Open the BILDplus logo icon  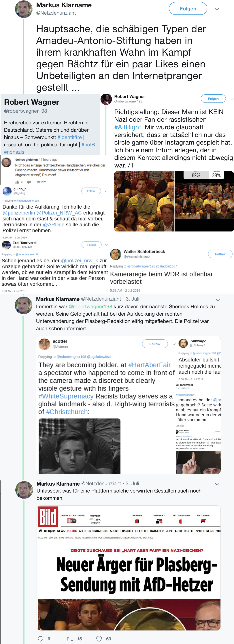72,521
